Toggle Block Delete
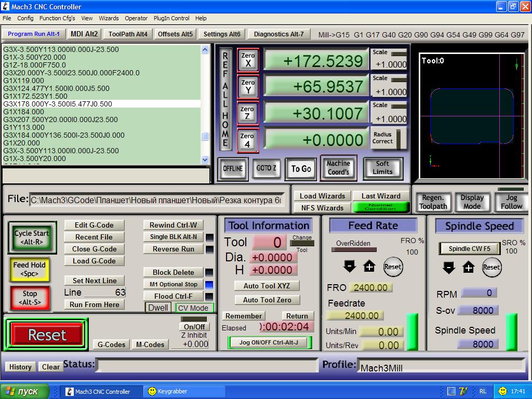This screenshot has height=399, width=532. 173,272
